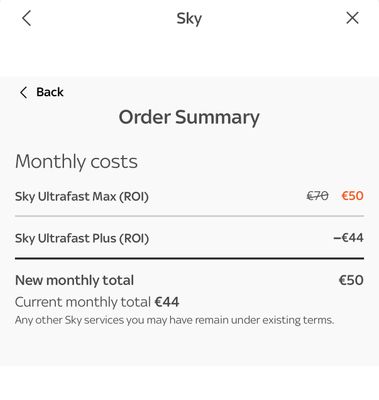Select the Sky Ultrafast Max (ROI) item
The height and width of the screenshot is (400, 379).
click(82, 196)
